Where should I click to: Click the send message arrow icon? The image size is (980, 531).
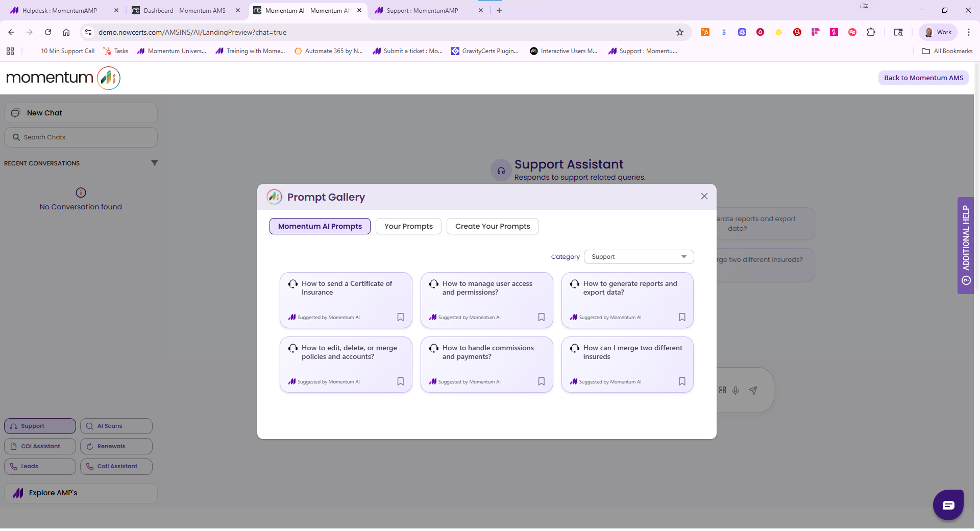pos(753,391)
